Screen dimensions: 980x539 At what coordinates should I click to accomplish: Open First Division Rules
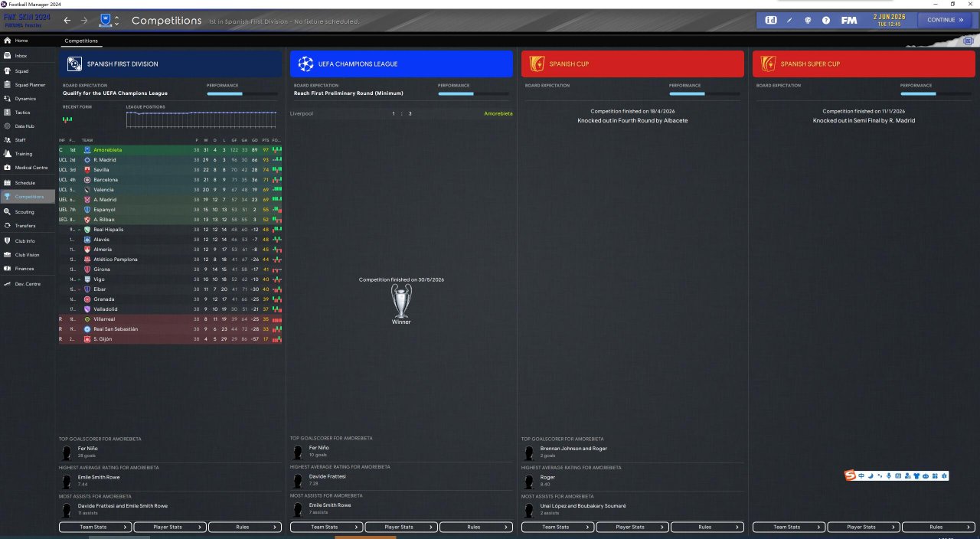(x=245, y=527)
